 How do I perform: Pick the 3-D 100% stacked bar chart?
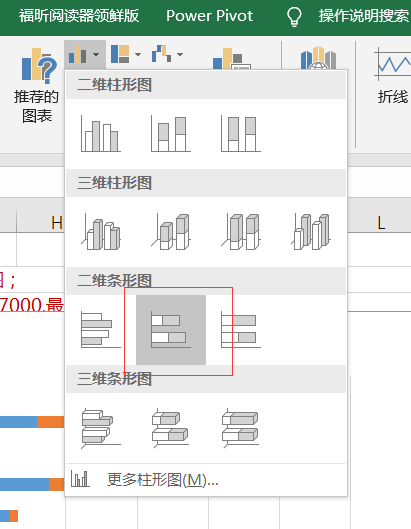tap(241, 428)
